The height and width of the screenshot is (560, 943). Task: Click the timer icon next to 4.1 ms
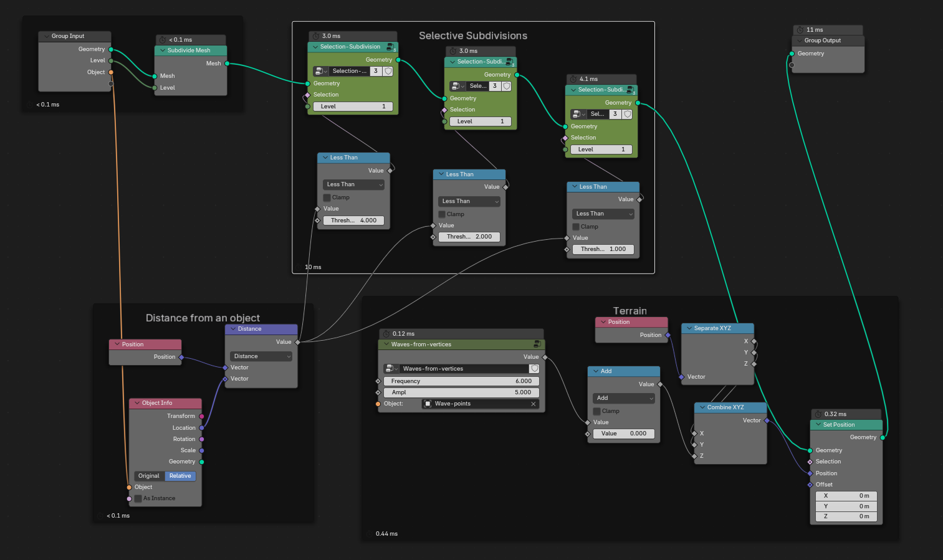(x=573, y=79)
